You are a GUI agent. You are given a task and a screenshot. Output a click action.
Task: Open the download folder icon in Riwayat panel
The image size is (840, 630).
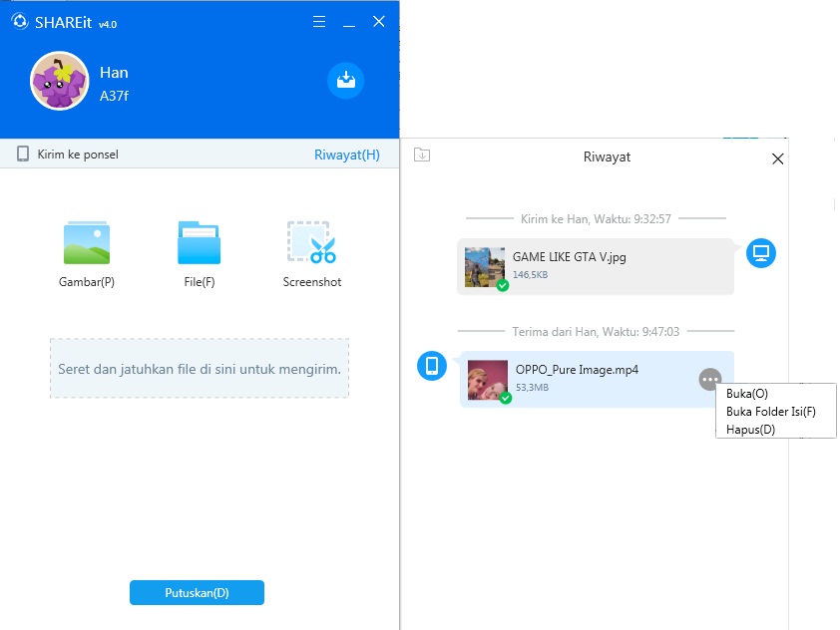click(422, 156)
